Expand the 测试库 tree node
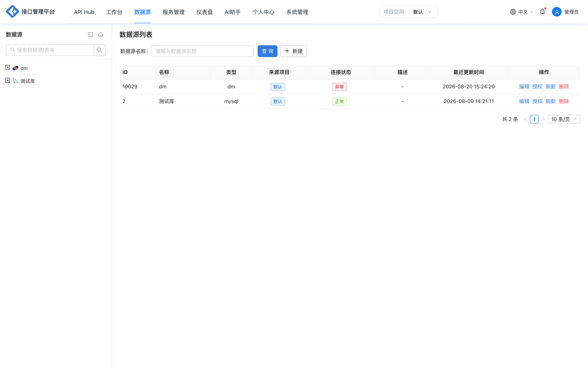This screenshot has width=588, height=368. 8,80
